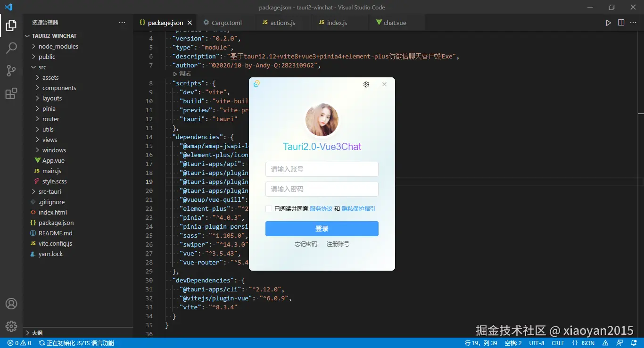
Task: Close the Tauri login window
Action: [384, 84]
